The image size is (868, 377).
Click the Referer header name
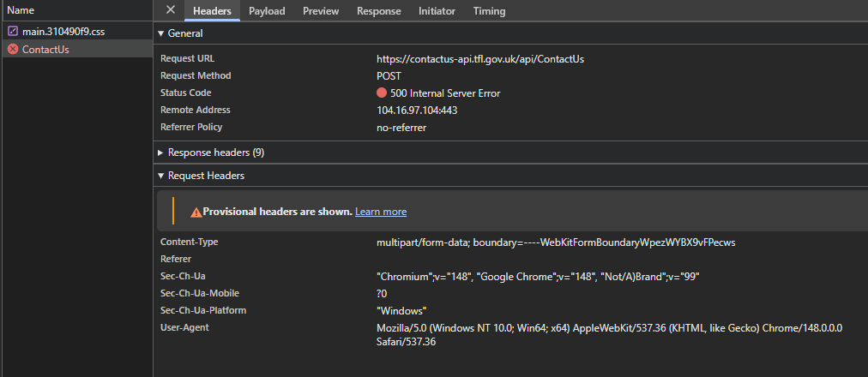[176, 259]
